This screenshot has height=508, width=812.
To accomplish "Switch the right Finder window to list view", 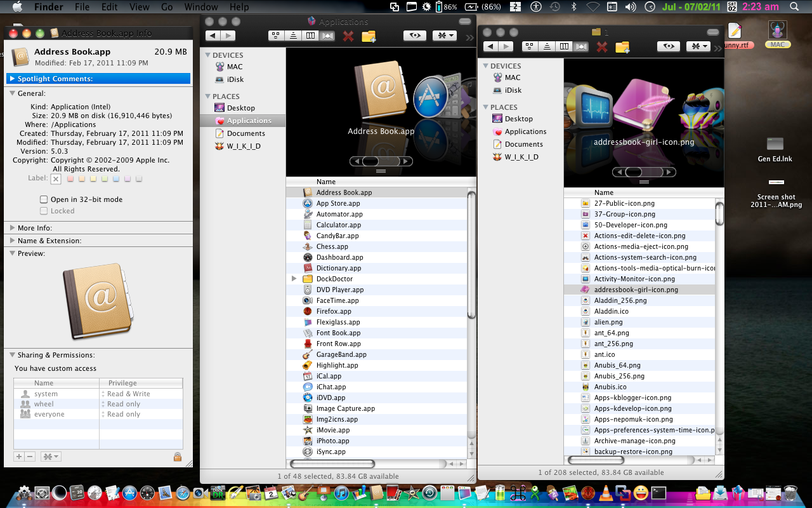I will [547, 46].
